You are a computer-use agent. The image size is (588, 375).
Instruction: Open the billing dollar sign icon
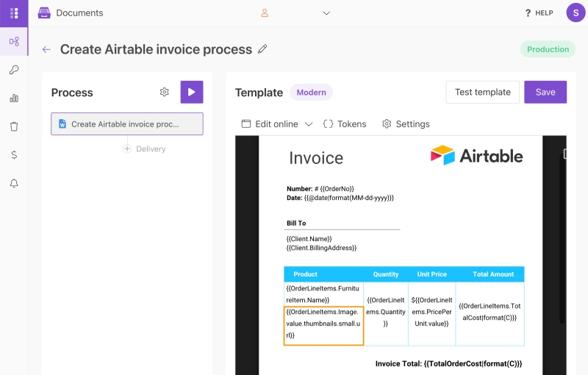pyautogui.click(x=14, y=155)
